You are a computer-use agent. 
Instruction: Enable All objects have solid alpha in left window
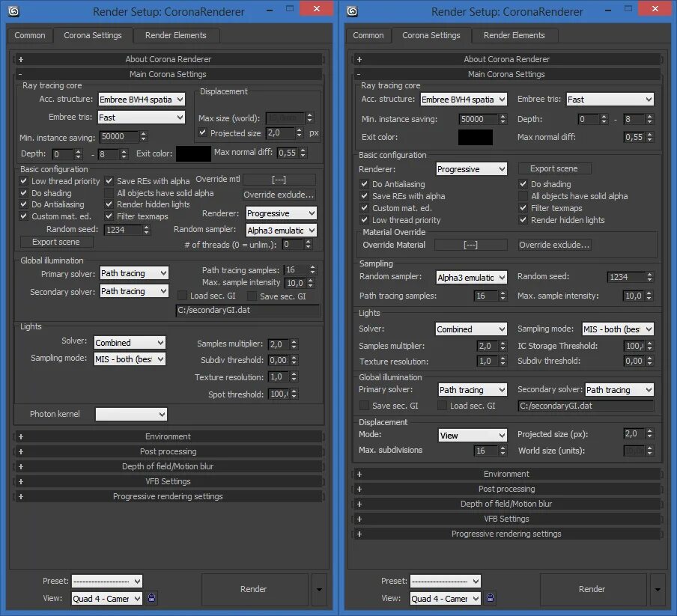click(109, 193)
